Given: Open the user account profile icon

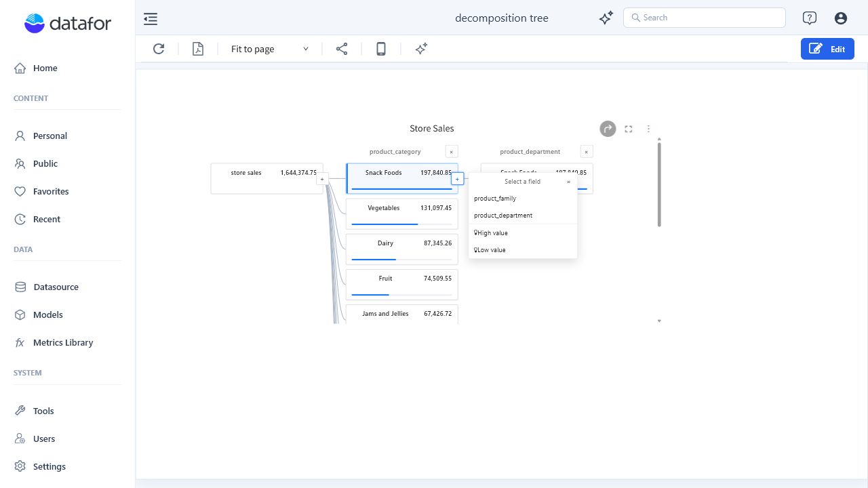Looking at the screenshot, I should (x=841, y=18).
